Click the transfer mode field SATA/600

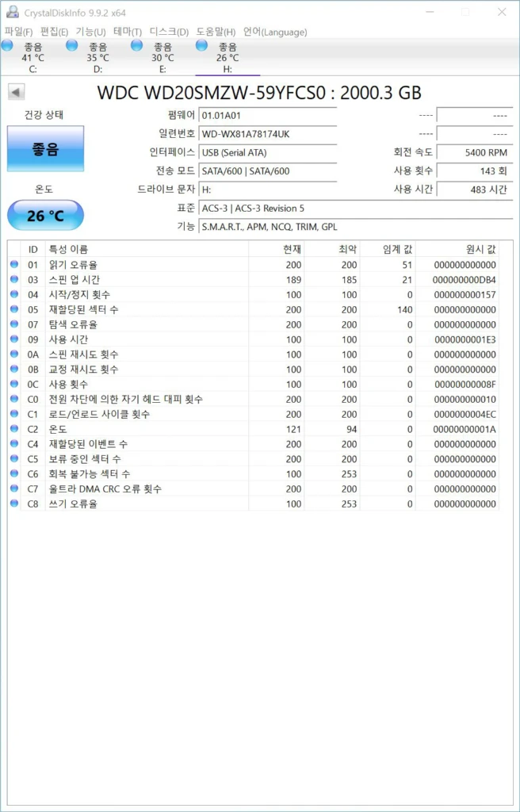tap(268, 171)
